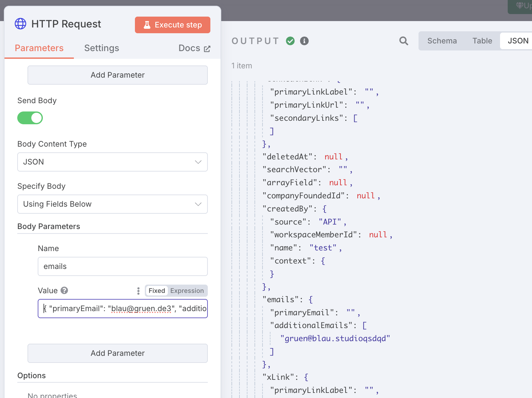532x398 pixels.
Task: Click the "createdBy" key in output
Action: 287,209
